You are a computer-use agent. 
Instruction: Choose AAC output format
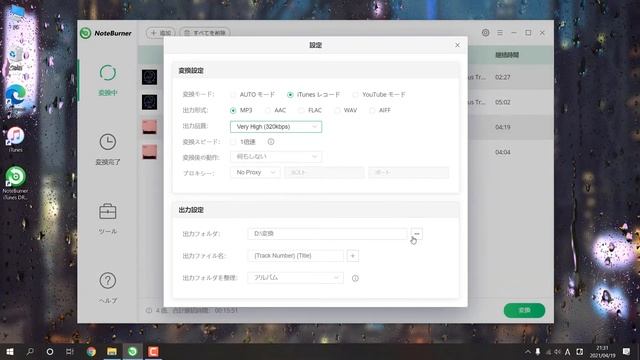click(268, 111)
